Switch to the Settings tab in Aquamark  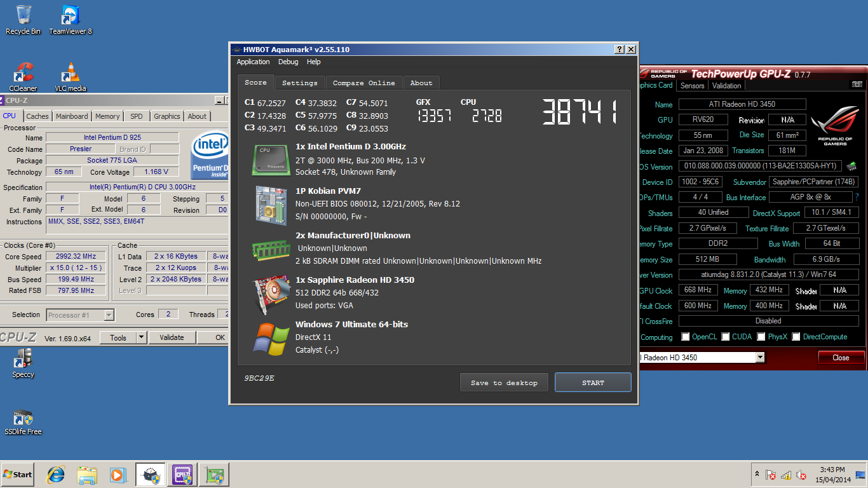coord(300,83)
